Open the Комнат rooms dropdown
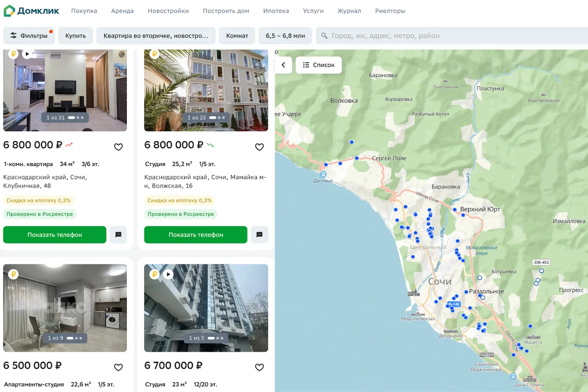This screenshot has width=588, height=392. point(237,36)
